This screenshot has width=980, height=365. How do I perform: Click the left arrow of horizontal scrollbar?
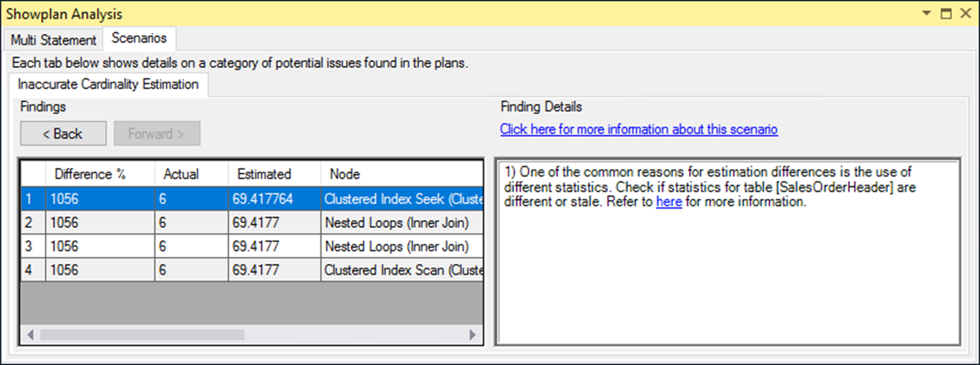(x=30, y=335)
